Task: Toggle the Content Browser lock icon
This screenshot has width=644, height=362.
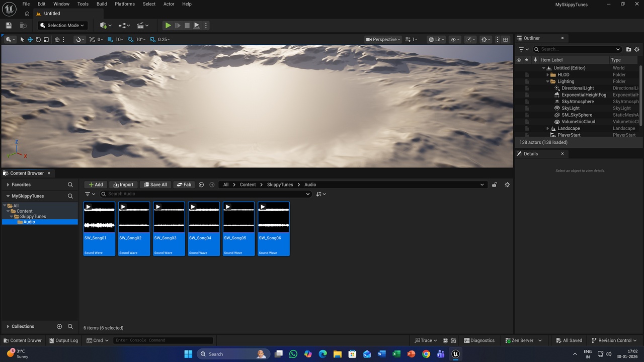Action: point(495,185)
